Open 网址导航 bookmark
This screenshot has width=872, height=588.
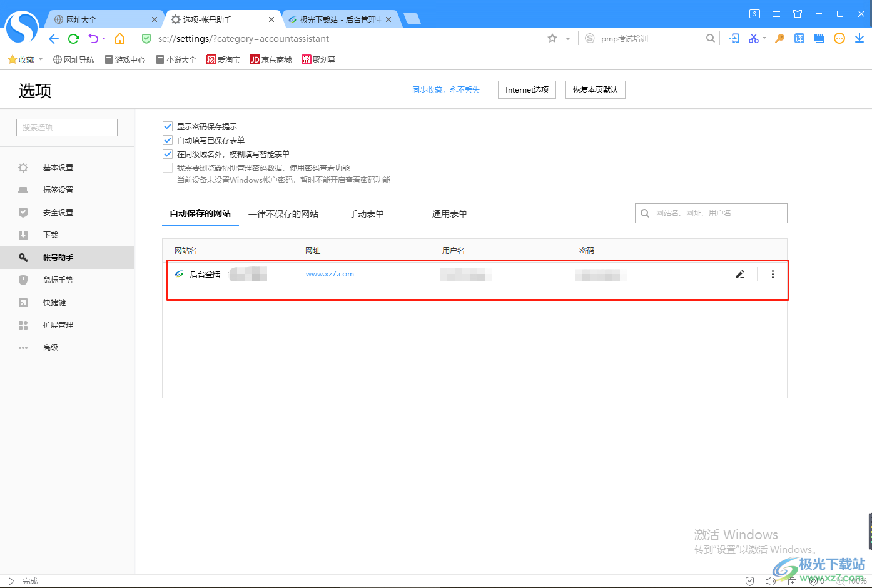tap(74, 59)
